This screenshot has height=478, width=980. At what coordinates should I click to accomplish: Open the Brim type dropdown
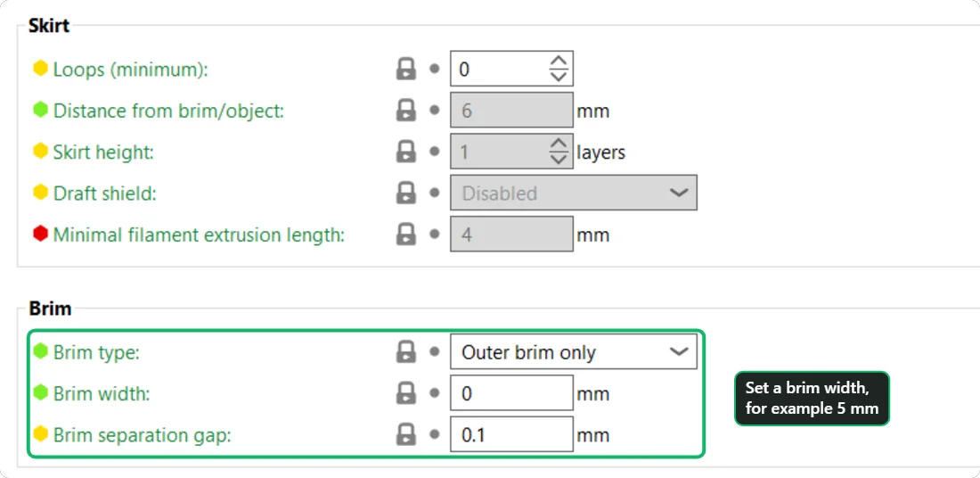click(573, 352)
